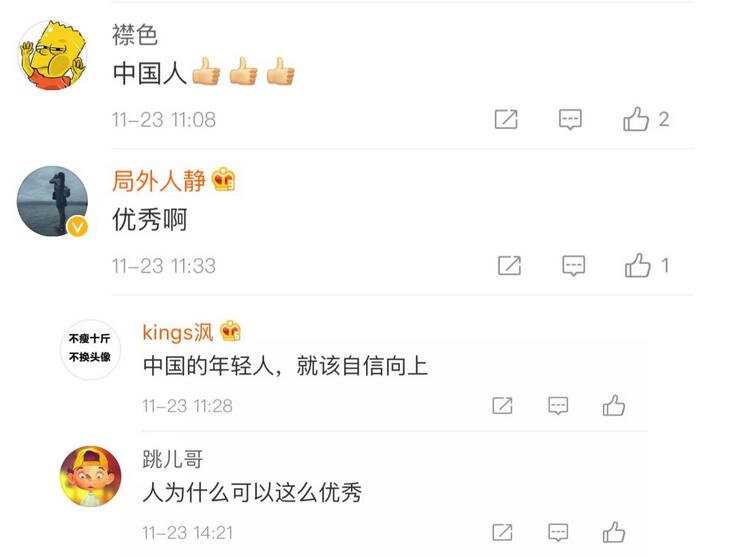Screen dimensions: 729x557
Task: Open 跳儿哥's cartoon avatar
Action: coord(90,476)
